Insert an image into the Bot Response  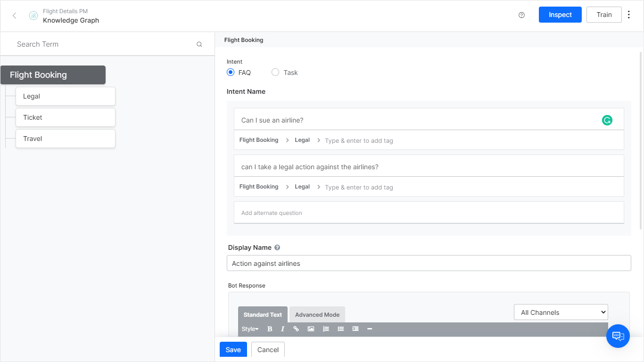[x=311, y=329]
